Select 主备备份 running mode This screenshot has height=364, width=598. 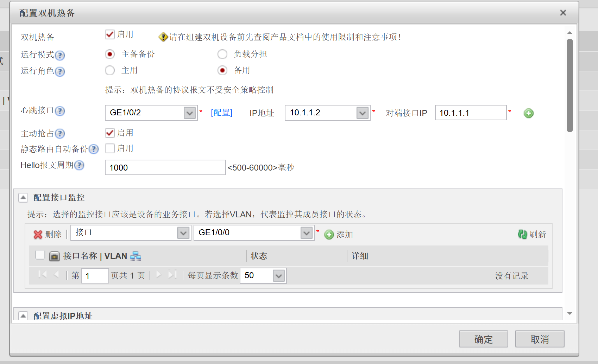(110, 54)
